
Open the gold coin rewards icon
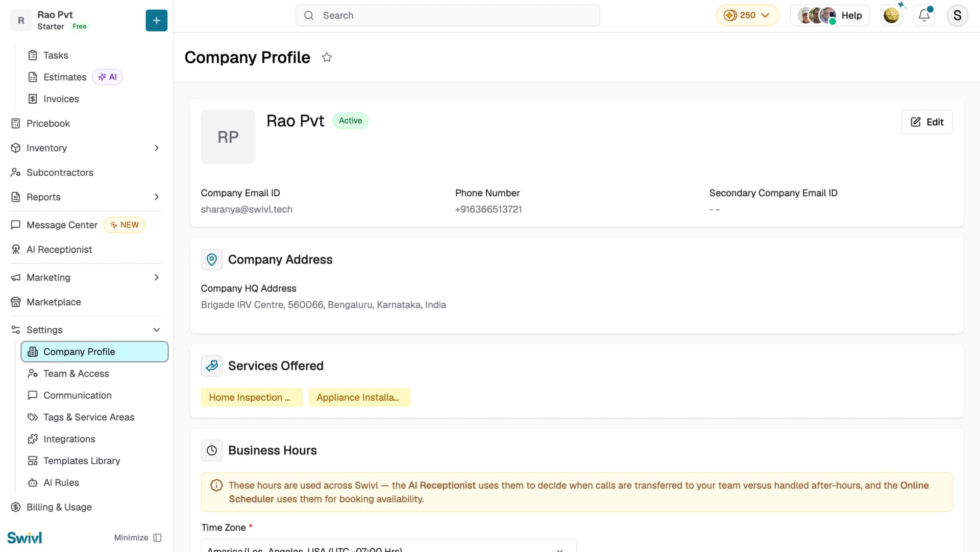pyautogui.click(x=892, y=15)
